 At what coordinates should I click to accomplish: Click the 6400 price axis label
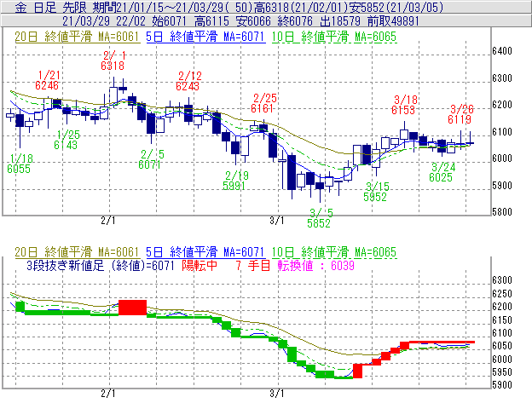click(x=502, y=51)
